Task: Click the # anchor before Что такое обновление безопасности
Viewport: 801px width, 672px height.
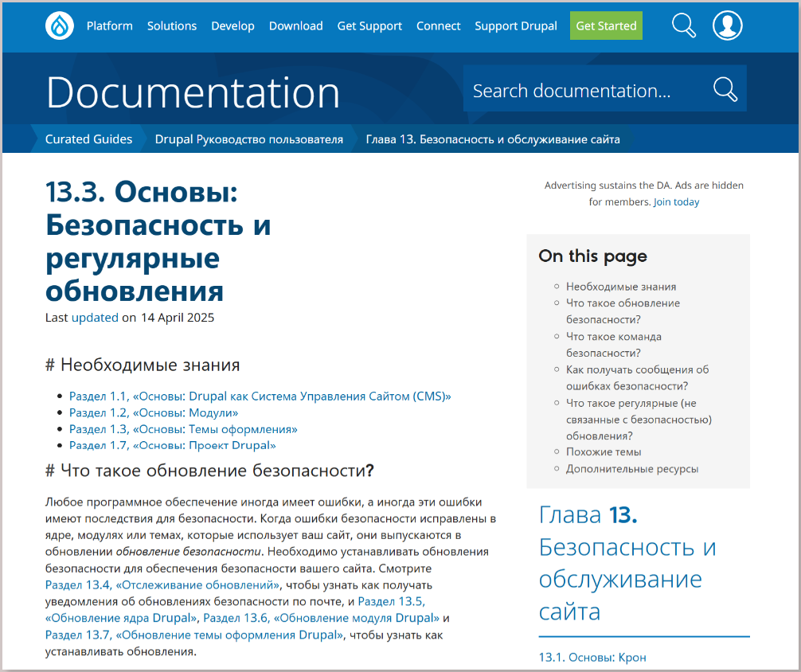Action: click(x=50, y=470)
